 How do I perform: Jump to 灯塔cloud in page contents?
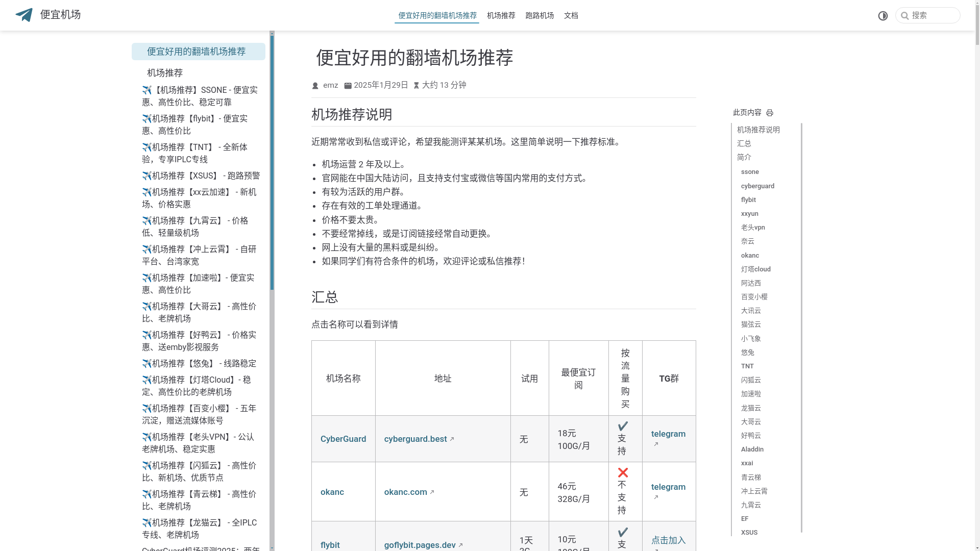pyautogui.click(x=756, y=269)
